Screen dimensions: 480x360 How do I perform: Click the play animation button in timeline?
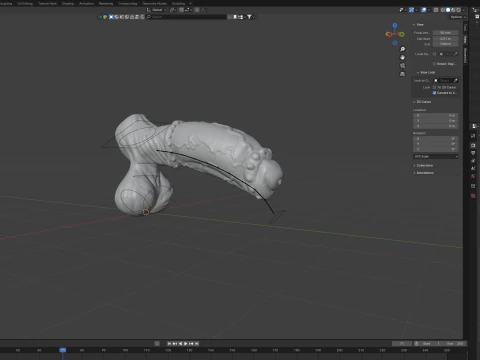pos(186,343)
